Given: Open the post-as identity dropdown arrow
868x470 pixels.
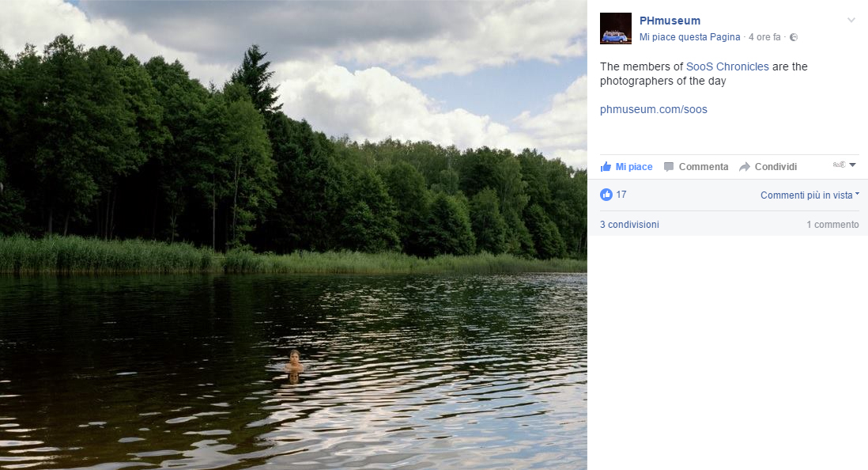Looking at the screenshot, I should [852, 165].
